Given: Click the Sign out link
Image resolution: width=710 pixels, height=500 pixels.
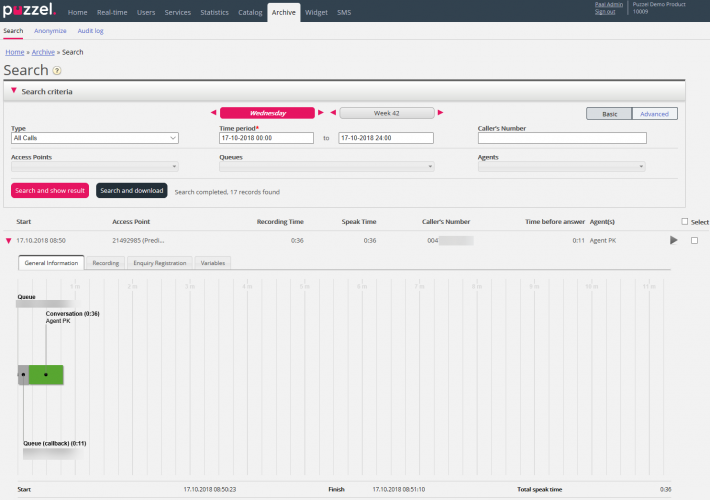Looking at the screenshot, I should pyautogui.click(x=605, y=12).
